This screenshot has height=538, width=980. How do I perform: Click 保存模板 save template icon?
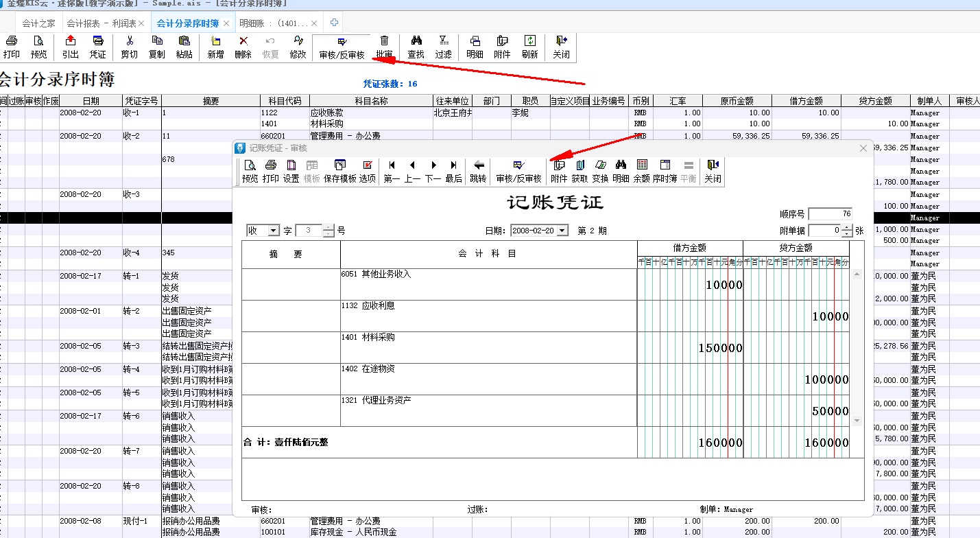click(339, 171)
